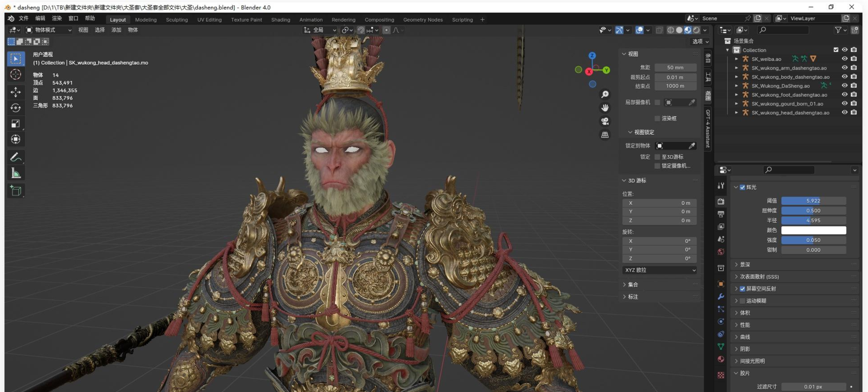Click the zoom magnifier viewport icon
The width and height of the screenshot is (868, 392).
[x=605, y=94]
